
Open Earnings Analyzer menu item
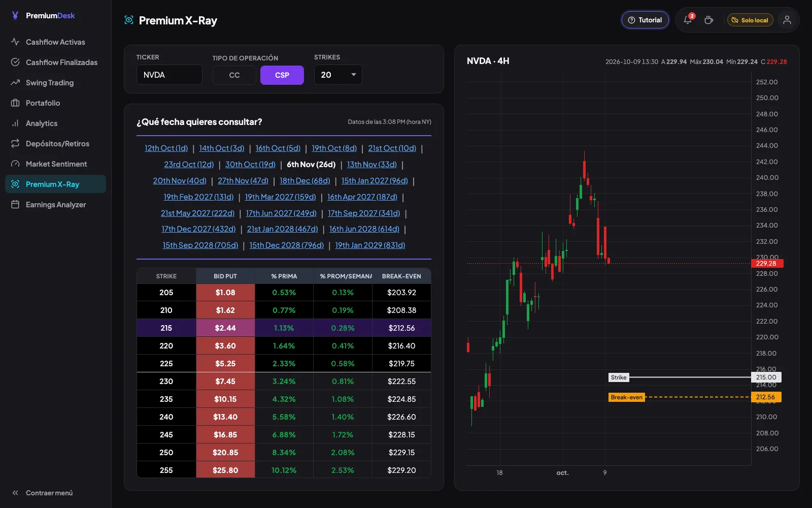(55, 204)
